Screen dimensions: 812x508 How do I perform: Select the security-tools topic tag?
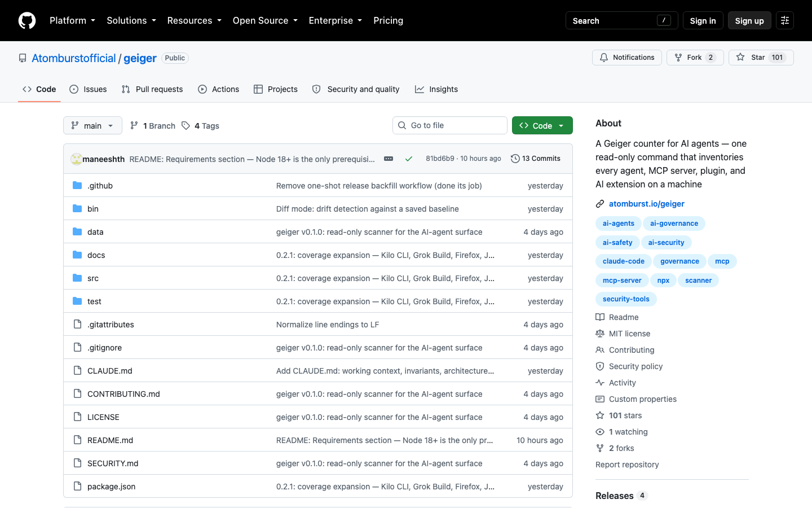[626, 299]
